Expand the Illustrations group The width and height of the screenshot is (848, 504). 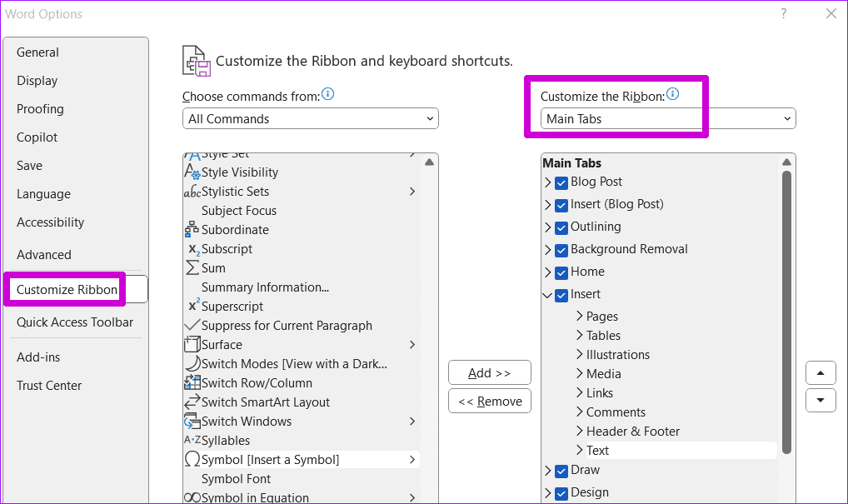tap(579, 354)
